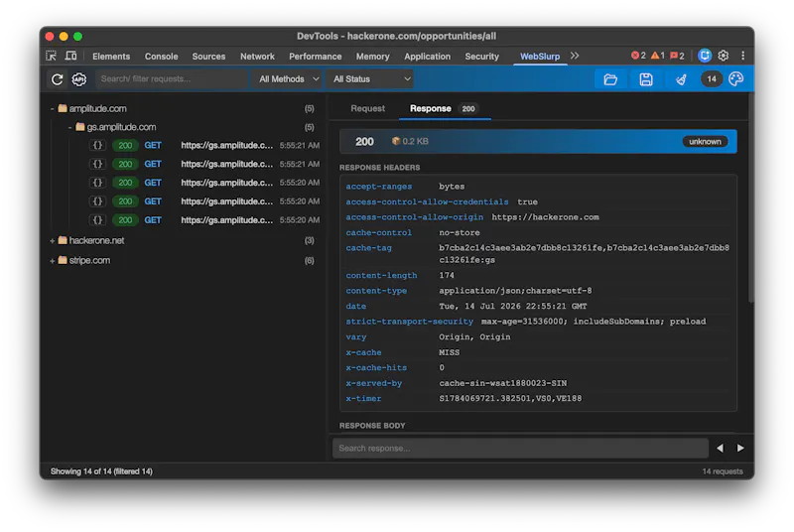Expand the hackerone.net node
The width and height of the screenshot is (794, 532).
53,241
